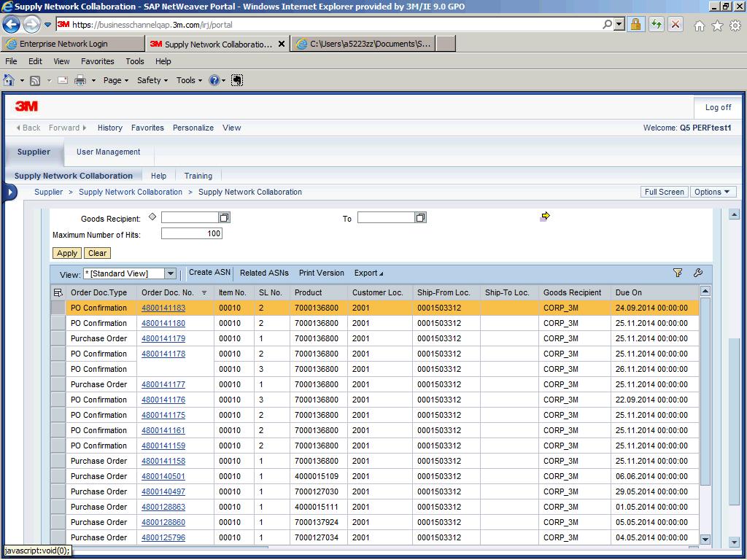Select row of order 4800141179
Screen dimensions: 747x560
[x=58, y=338]
